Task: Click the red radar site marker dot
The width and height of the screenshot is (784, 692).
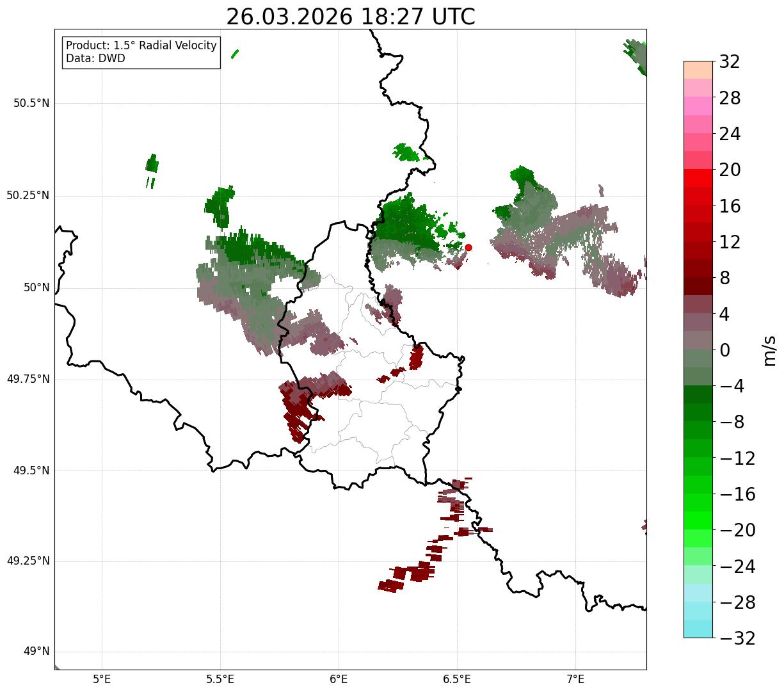Action: 468,247
